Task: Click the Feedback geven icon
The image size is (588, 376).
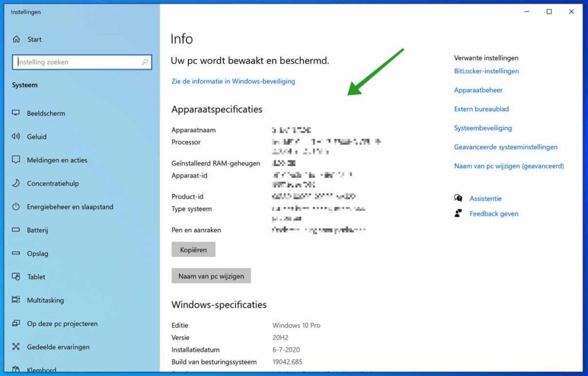Action: [458, 213]
